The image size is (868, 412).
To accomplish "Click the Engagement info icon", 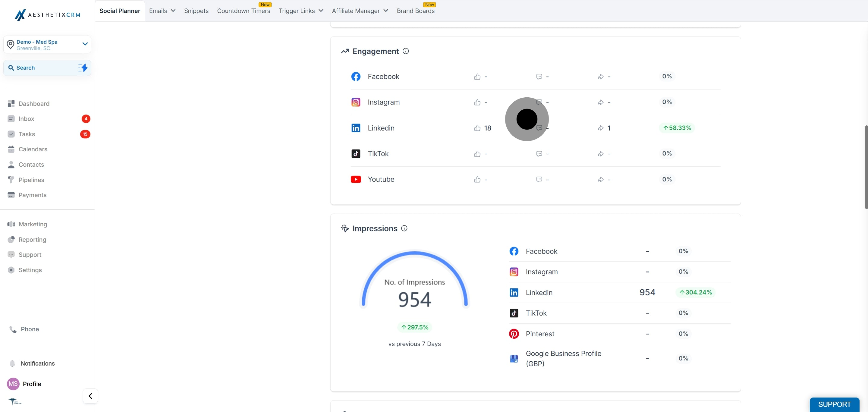I will [x=406, y=51].
